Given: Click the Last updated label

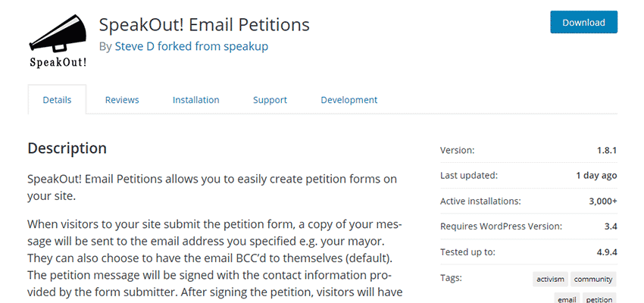Looking at the screenshot, I should 468,176.
